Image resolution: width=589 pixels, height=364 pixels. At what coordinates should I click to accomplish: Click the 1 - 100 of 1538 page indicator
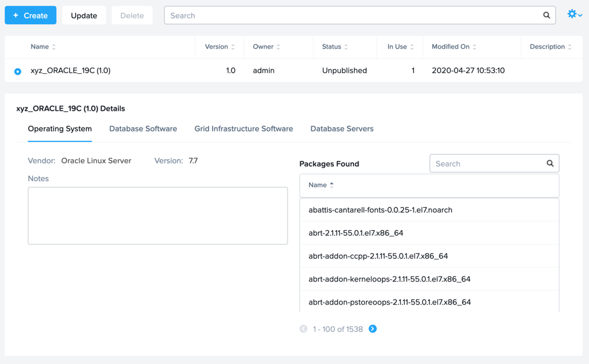338,329
